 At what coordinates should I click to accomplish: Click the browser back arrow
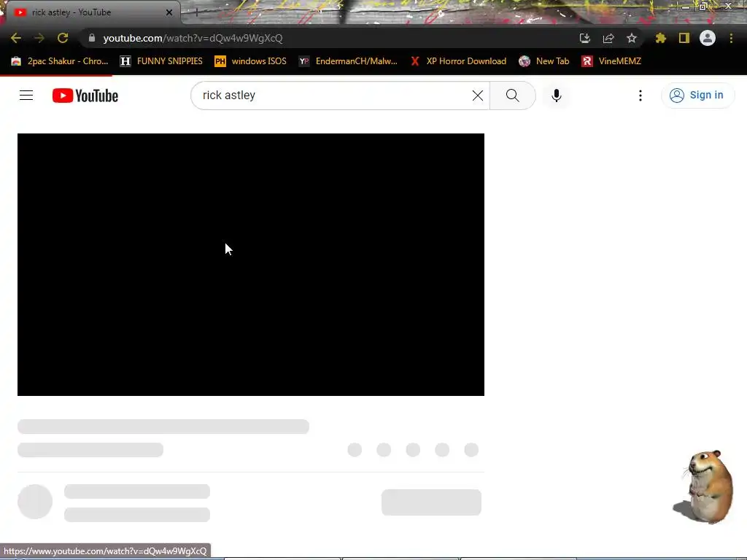coord(16,38)
